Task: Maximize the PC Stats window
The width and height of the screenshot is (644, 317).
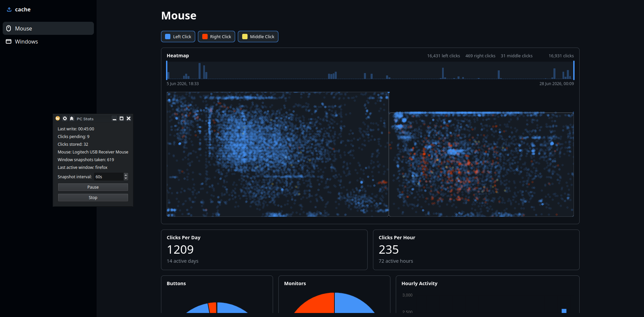Action: pos(121,119)
